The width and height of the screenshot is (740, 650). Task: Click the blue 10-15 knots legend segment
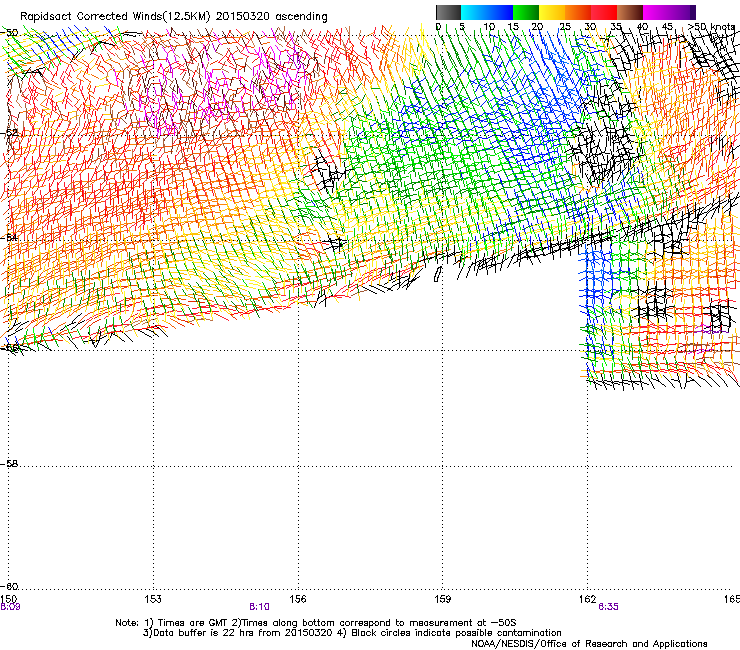500,12
